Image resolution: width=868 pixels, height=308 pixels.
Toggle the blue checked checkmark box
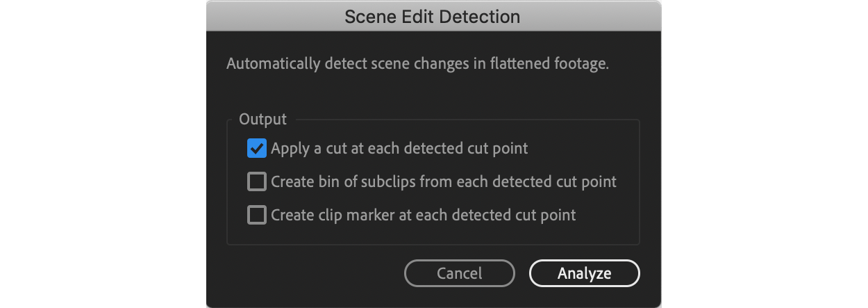point(257,148)
